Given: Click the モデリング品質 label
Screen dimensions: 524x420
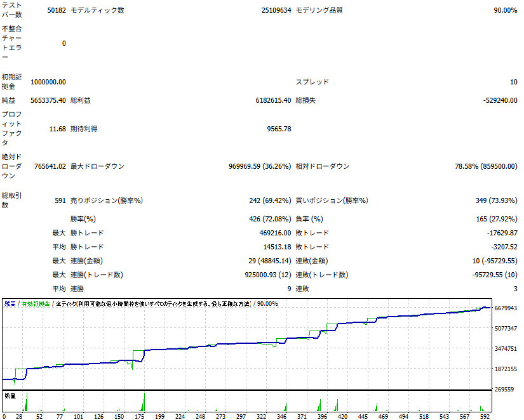Looking at the screenshot, I should [x=319, y=10].
